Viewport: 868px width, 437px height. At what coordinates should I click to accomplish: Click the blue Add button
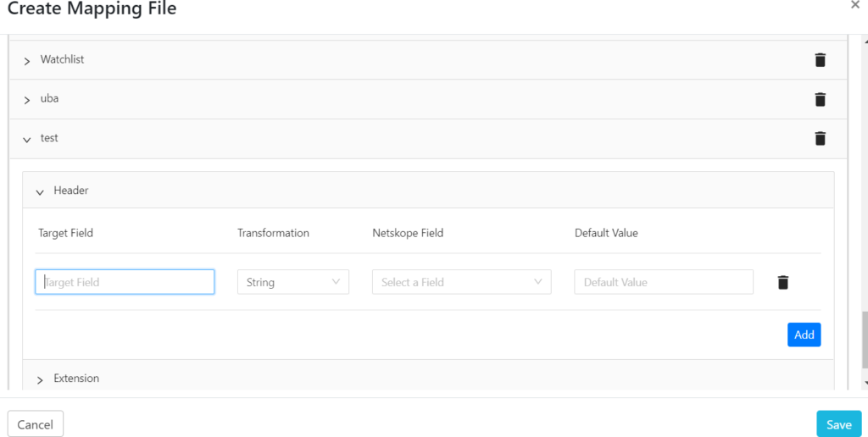tap(804, 335)
